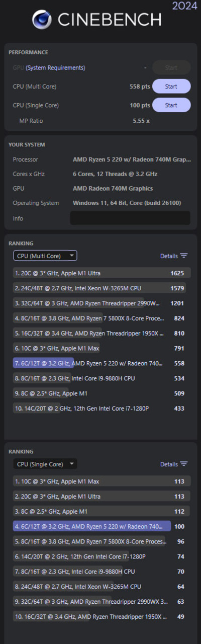Click the Details filter icon in Multi Core ranking
The width and height of the screenshot is (201, 644).
coord(184,256)
